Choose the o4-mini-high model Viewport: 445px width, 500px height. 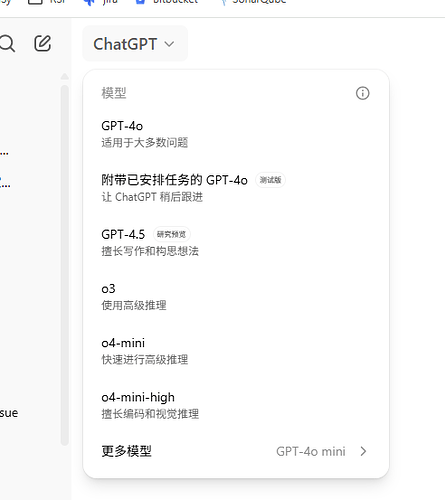[236, 406]
